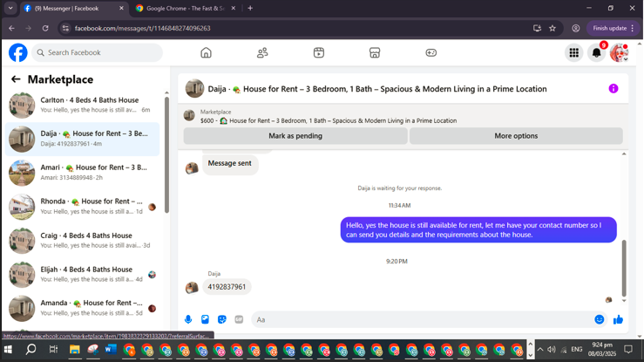644x362 pixels.
Task: Open the Windows Start menu
Action: 8,350
